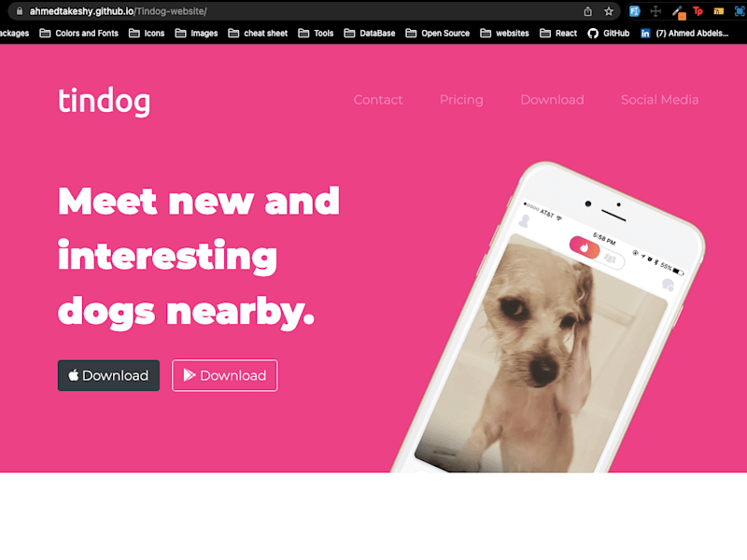Open the GitHub bookmark
747x560 pixels.
609,34
